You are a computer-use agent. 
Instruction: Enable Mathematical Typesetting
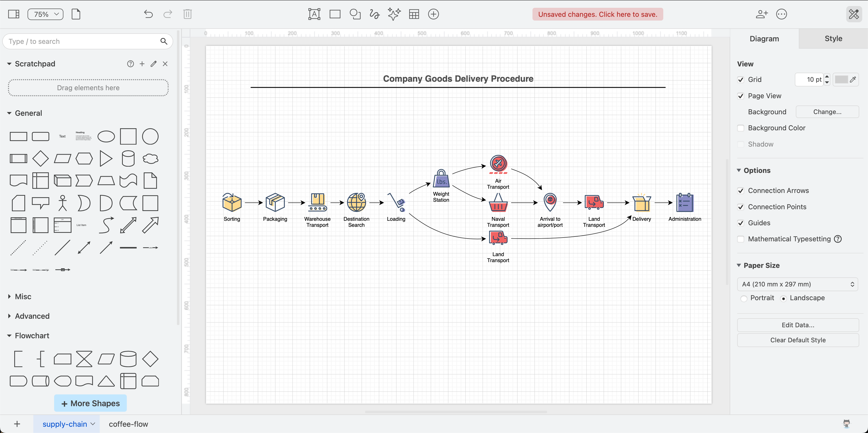741,239
